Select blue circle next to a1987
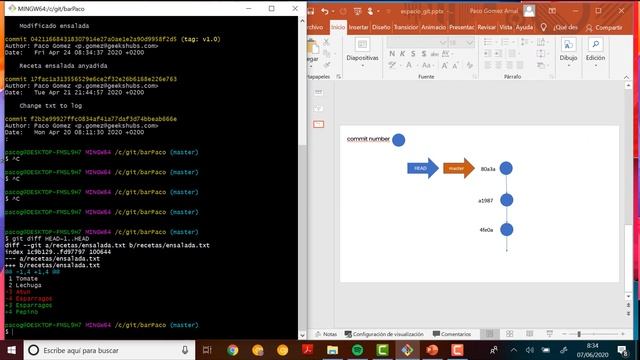 507,200
